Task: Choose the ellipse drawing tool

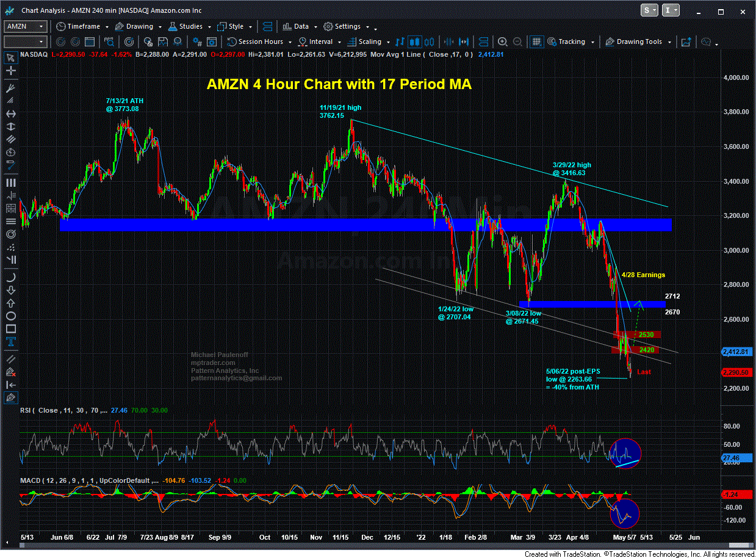Action: coord(10,316)
